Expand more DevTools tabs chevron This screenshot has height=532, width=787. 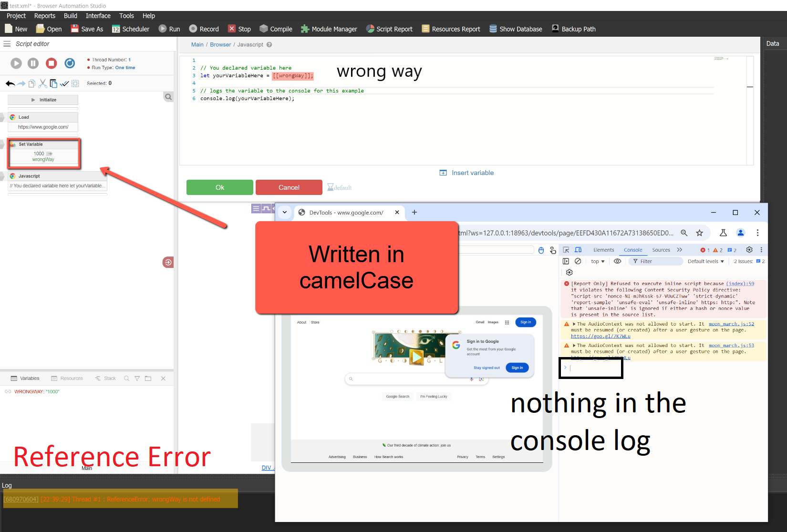point(680,250)
